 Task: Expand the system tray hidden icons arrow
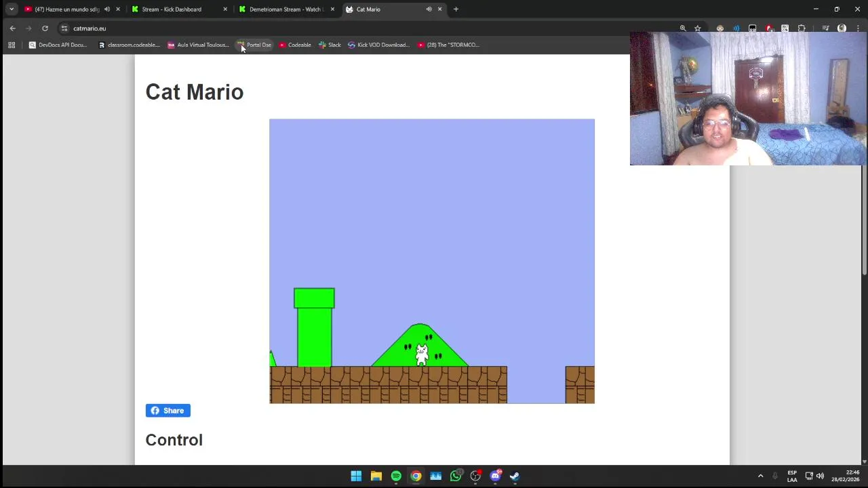pos(760,476)
